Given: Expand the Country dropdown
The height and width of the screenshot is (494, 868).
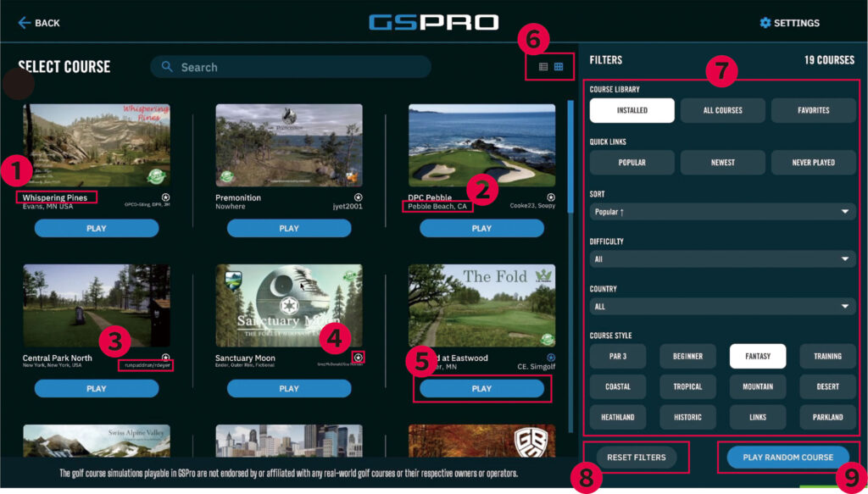Looking at the screenshot, I should 723,307.
